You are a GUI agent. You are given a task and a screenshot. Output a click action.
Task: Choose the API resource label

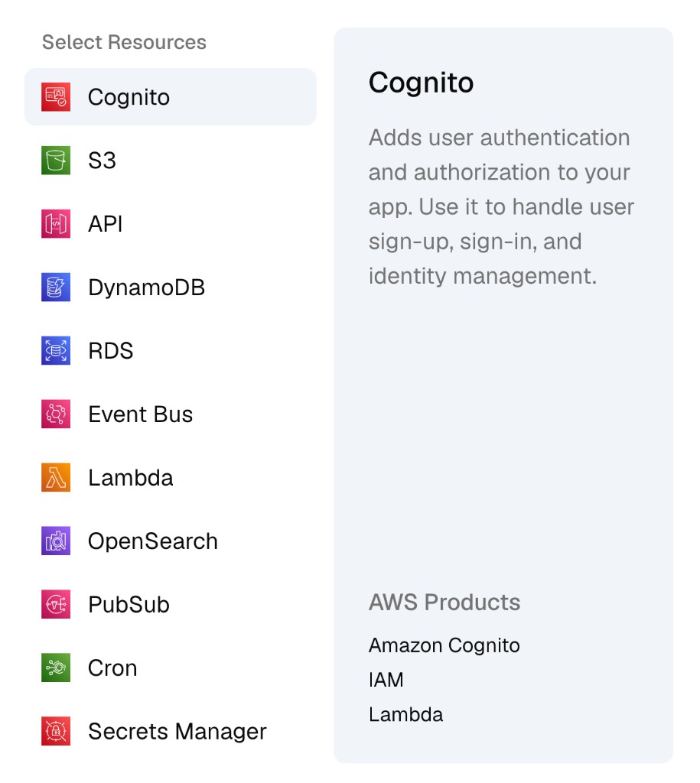(105, 224)
